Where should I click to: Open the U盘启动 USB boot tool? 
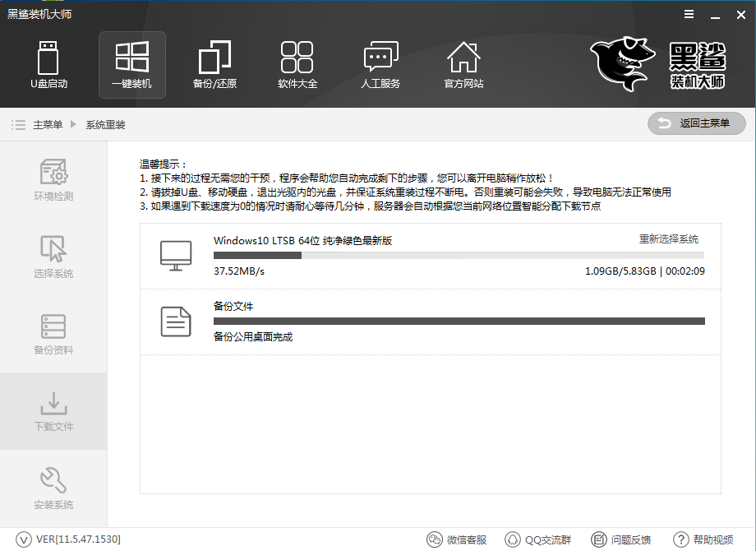click(49, 65)
